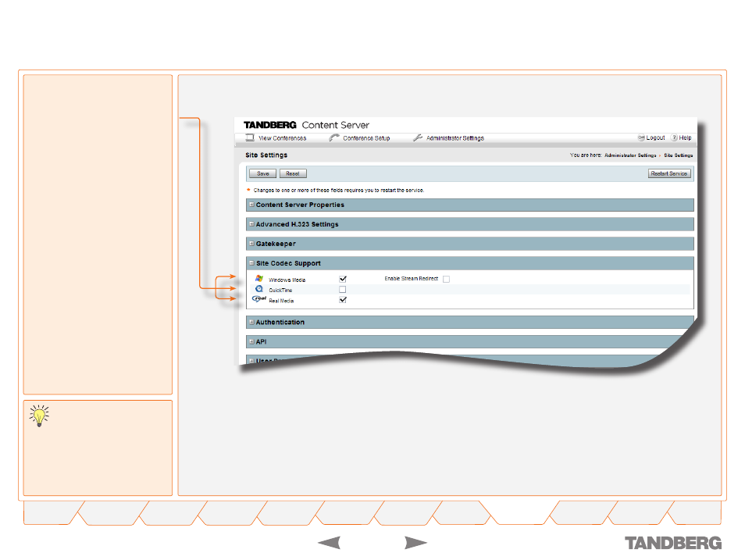Uncheck the Windows Media checkbox
Image resolution: width=745 pixels, height=560 pixels.
343,279
